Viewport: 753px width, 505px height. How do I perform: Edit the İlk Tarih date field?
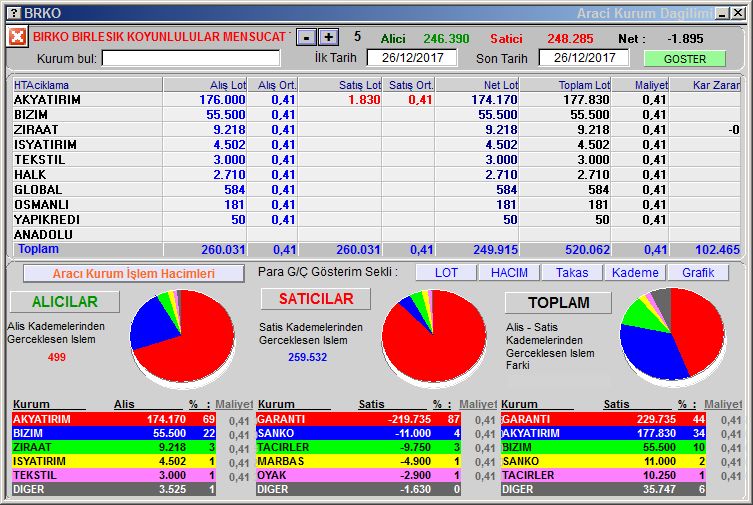click(x=412, y=58)
